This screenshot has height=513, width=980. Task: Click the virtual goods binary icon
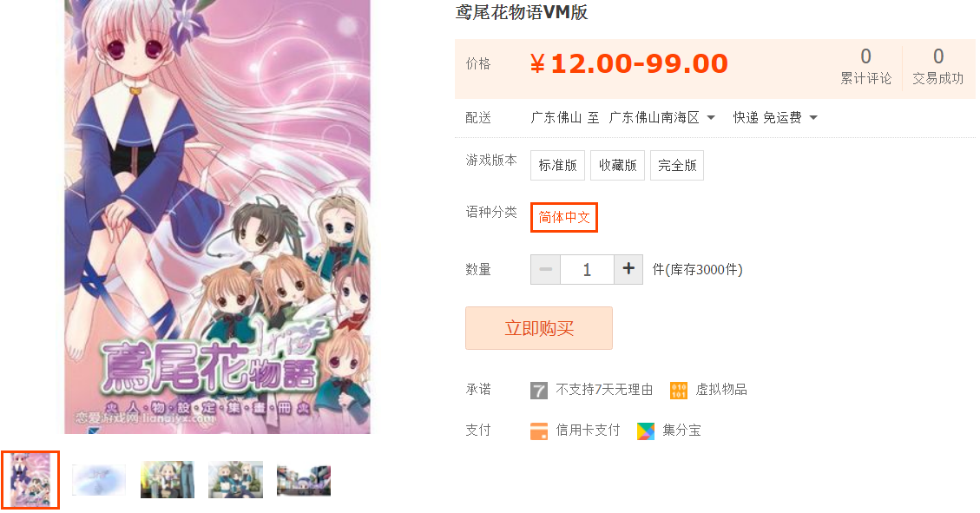coord(679,391)
